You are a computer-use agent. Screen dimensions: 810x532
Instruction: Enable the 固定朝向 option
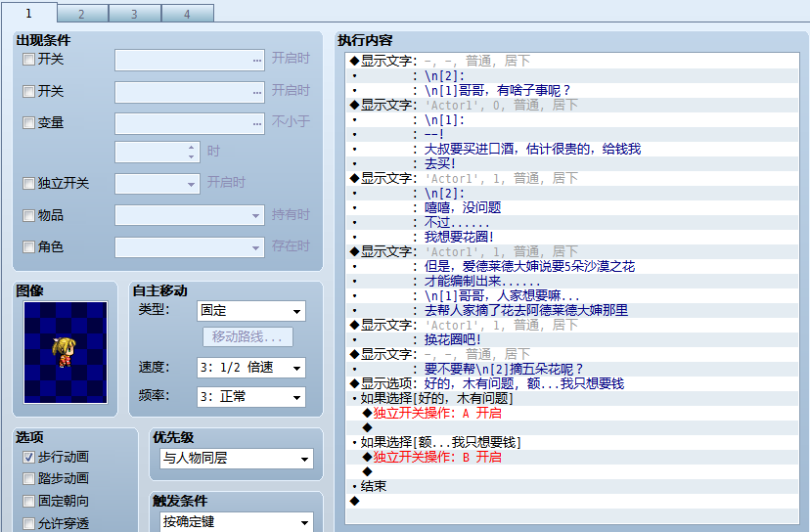click(29, 501)
